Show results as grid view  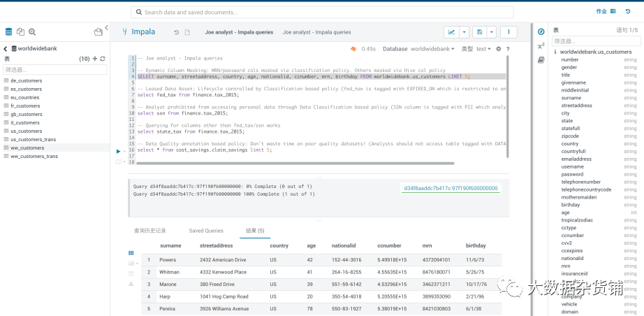click(x=131, y=253)
